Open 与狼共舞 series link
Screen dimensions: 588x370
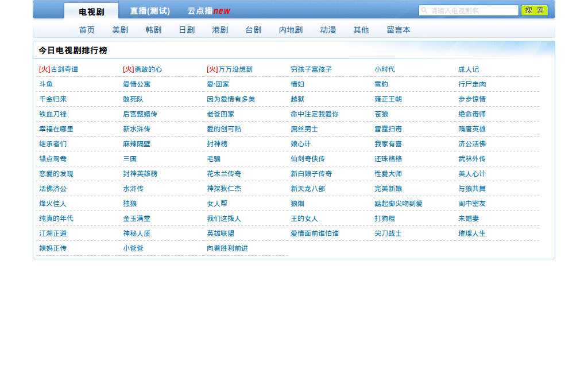(x=472, y=189)
